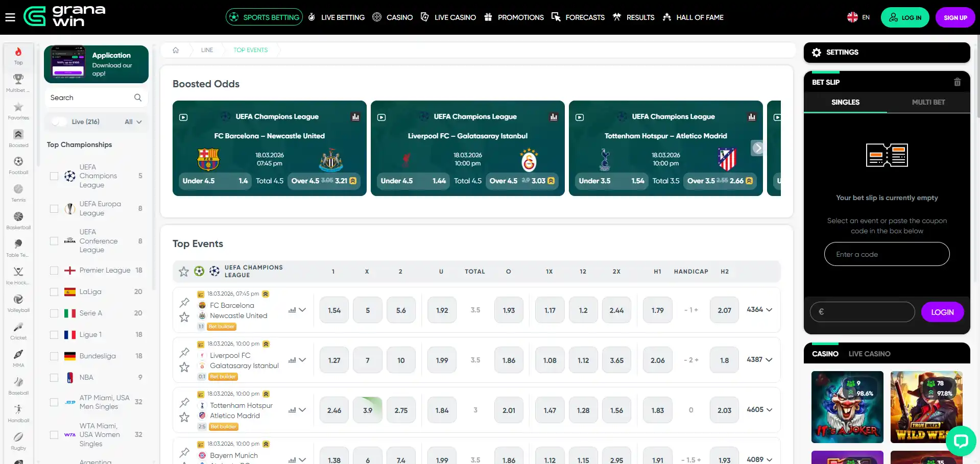Favorite the UEFA Champions League header star
980x464 pixels.
point(184,272)
